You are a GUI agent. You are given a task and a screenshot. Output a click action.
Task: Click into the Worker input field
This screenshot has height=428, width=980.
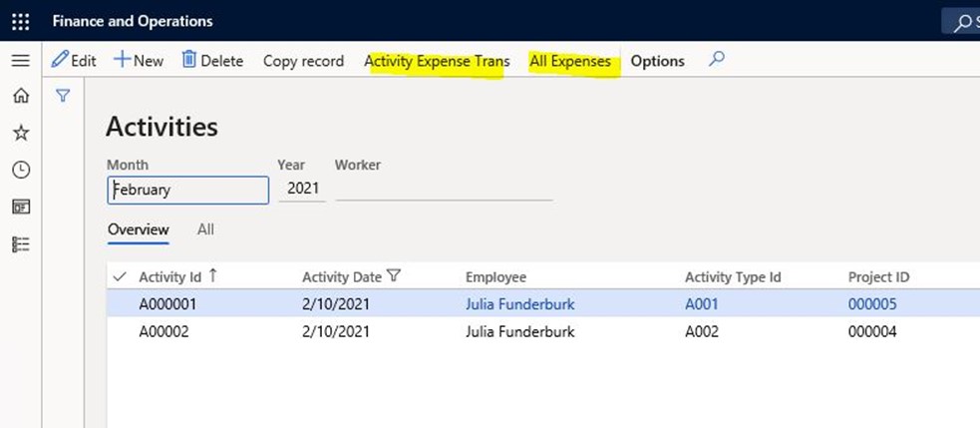[x=444, y=191]
